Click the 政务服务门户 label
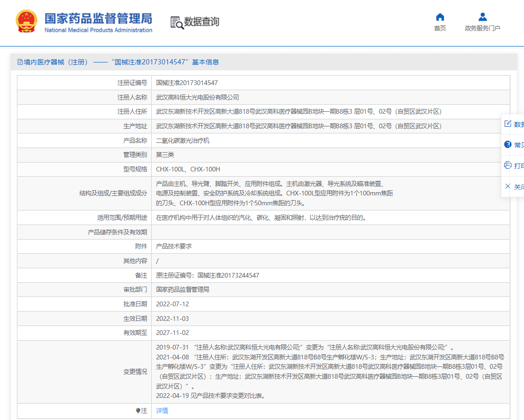This screenshot has width=524, height=420. 482,29
